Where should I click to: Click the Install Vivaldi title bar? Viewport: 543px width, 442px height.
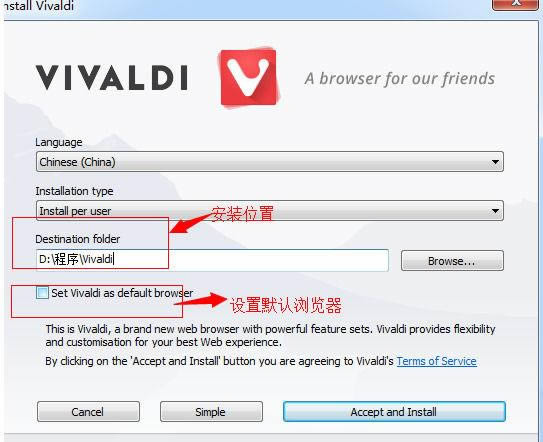pos(242,6)
